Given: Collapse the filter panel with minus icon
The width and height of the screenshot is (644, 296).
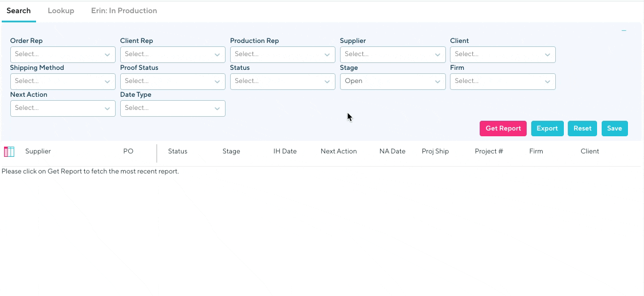Looking at the screenshot, I should point(624,31).
